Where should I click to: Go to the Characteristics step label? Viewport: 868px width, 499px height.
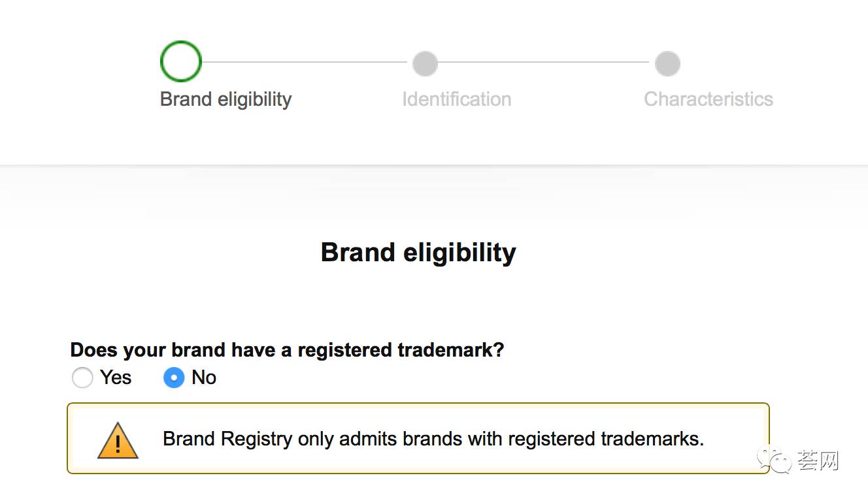(709, 99)
